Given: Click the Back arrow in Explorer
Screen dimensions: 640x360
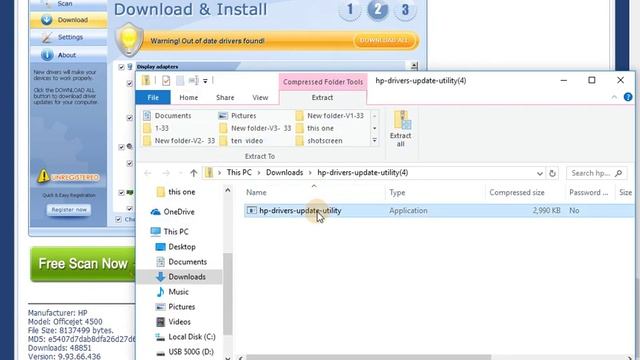Looking at the screenshot, I should click(148, 173).
